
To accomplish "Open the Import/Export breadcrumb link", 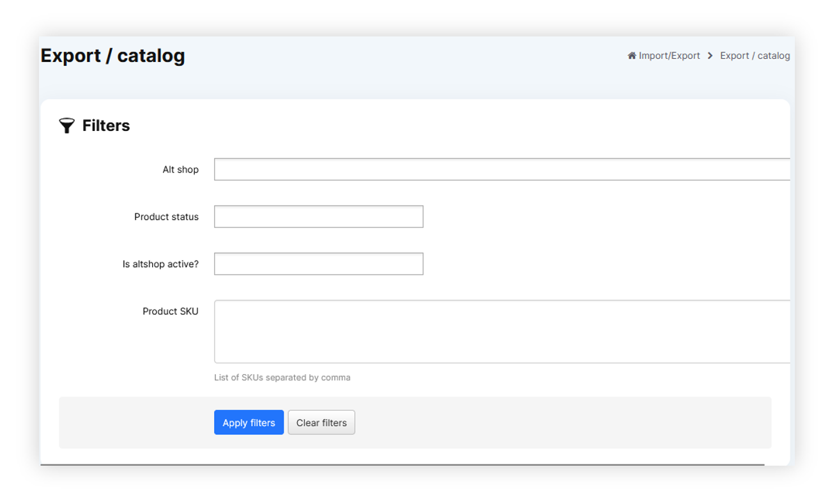I will [x=669, y=56].
